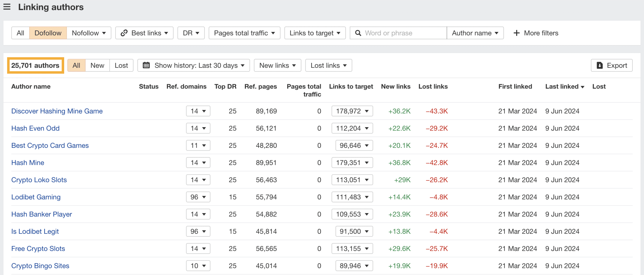Click the Export download icon
Screen dimensions: 644x275
tap(600, 65)
